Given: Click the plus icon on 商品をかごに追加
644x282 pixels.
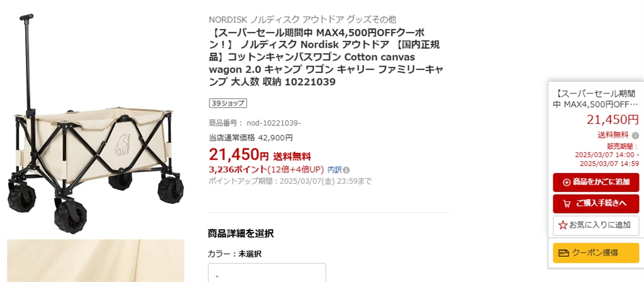Looking at the screenshot, I should tap(567, 182).
